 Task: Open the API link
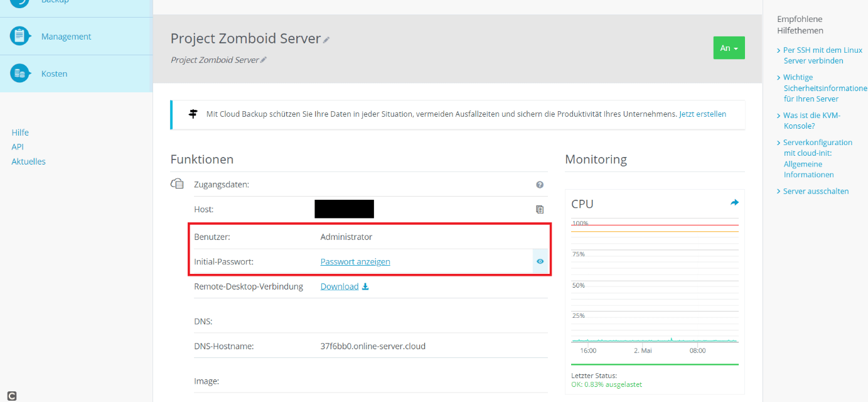pyautogui.click(x=18, y=147)
